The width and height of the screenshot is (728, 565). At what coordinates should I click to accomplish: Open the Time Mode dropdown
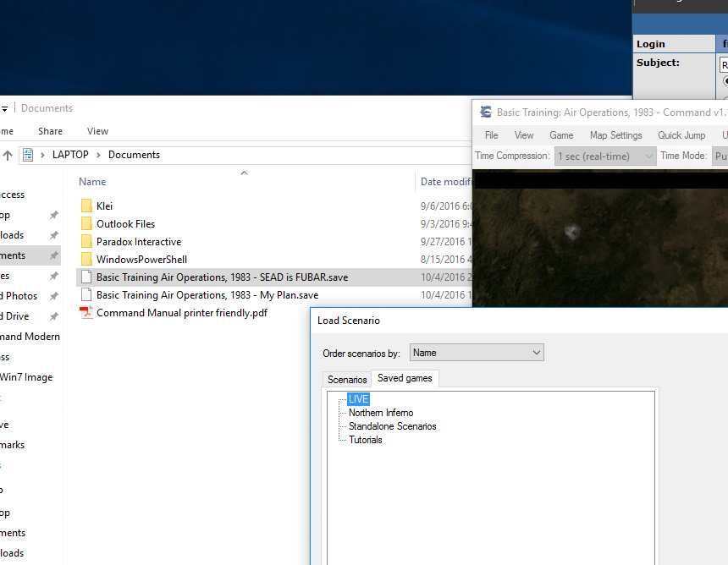(720, 156)
